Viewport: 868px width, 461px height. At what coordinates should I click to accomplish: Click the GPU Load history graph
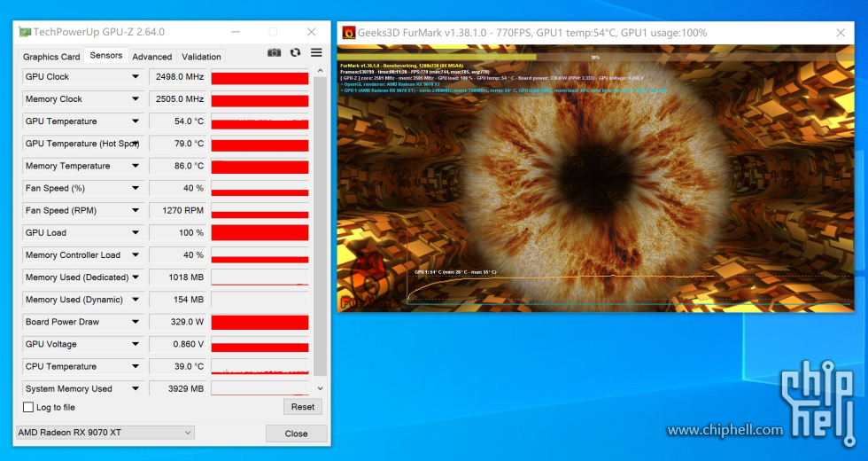click(x=260, y=232)
